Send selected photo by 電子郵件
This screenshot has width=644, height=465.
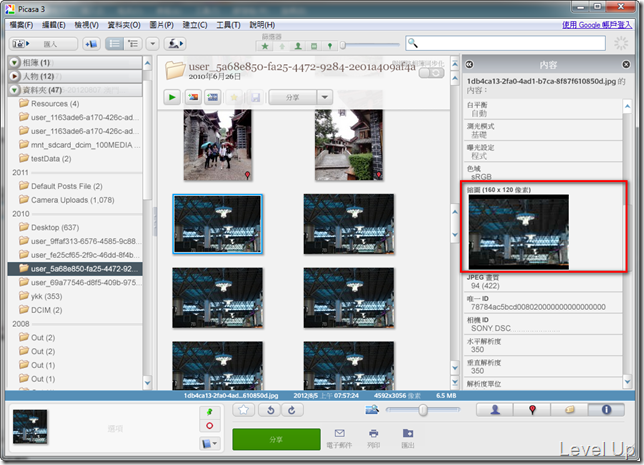coord(339,438)
